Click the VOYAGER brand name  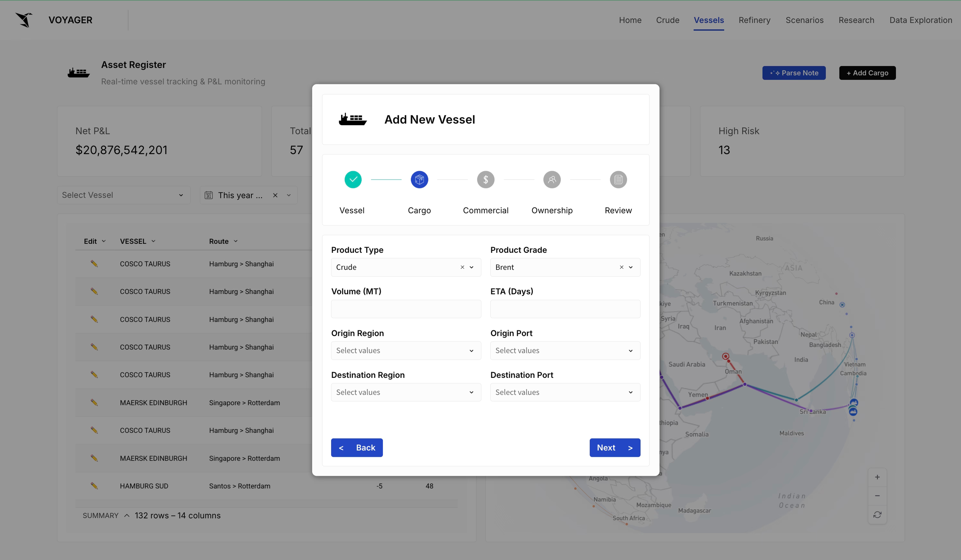tap(70, 20)
